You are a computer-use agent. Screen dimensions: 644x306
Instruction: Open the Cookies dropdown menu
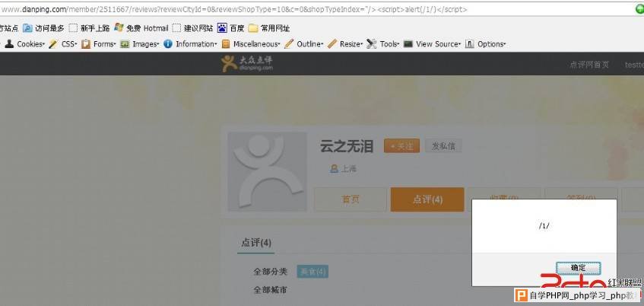click(x=31, y=43)
